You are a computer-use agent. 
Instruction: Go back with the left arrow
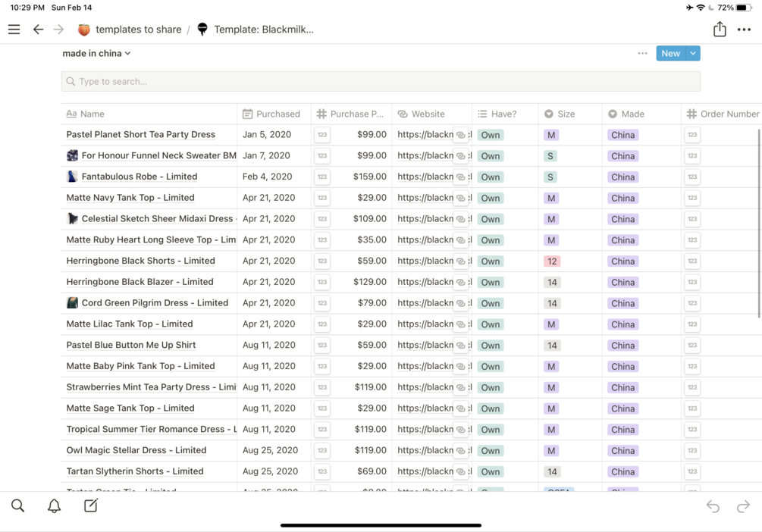pos(38,30)
